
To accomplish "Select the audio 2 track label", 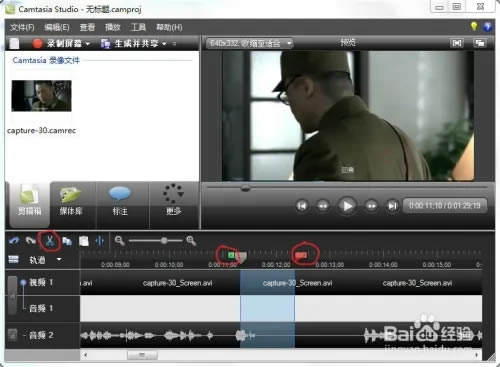I will (x=41, y=335).
